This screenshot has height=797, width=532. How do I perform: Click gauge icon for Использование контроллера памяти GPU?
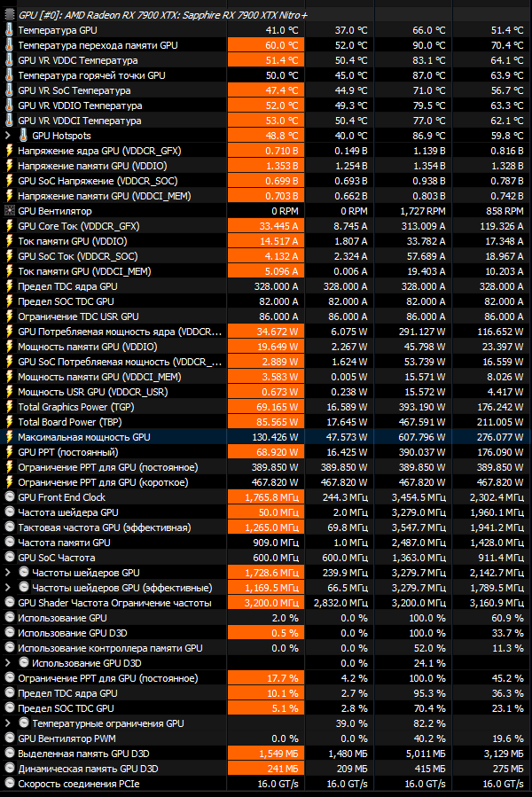tap(9, 648)
